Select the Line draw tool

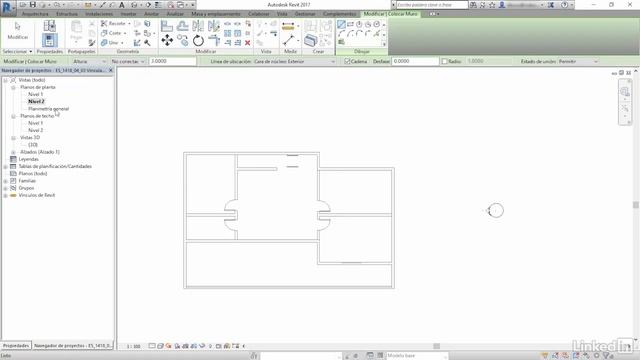point(341,24)
